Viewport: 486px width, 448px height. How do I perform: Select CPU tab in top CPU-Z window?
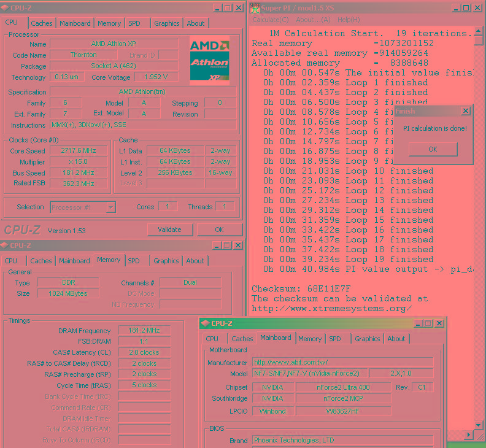pyautogui.click(x=12, y=22)
